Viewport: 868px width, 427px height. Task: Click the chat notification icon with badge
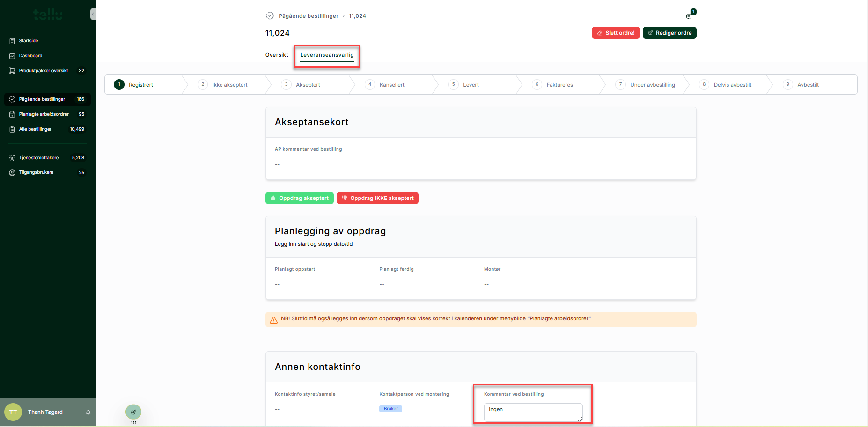click(689, 16)
